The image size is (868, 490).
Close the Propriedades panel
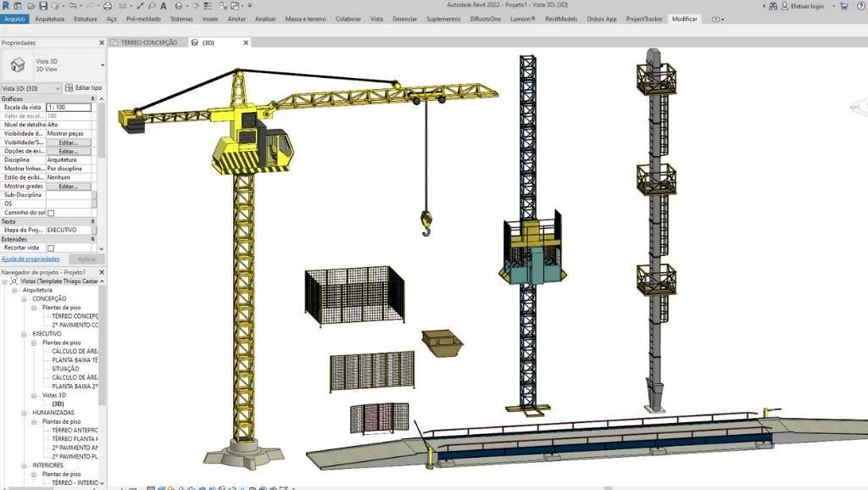coord(102,42)
